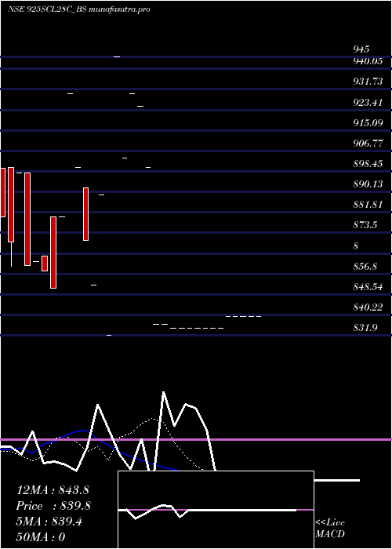Select the 848.54 price axis label

tap(368, 287)
